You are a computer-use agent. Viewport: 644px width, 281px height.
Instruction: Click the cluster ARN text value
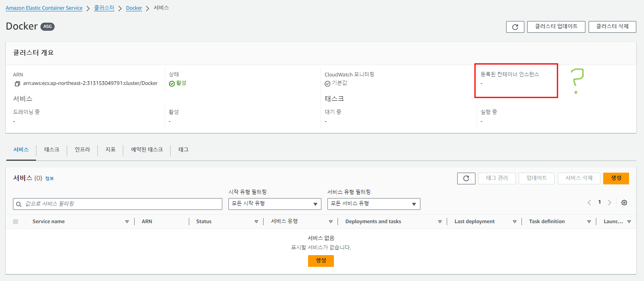[91, 83]
